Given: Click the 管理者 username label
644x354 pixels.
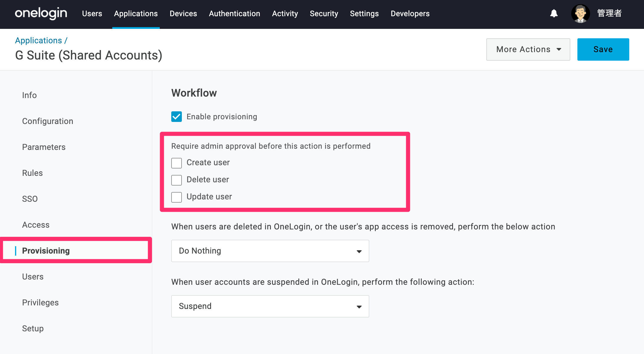Looking at the screenshot, I should click(609, 14).
